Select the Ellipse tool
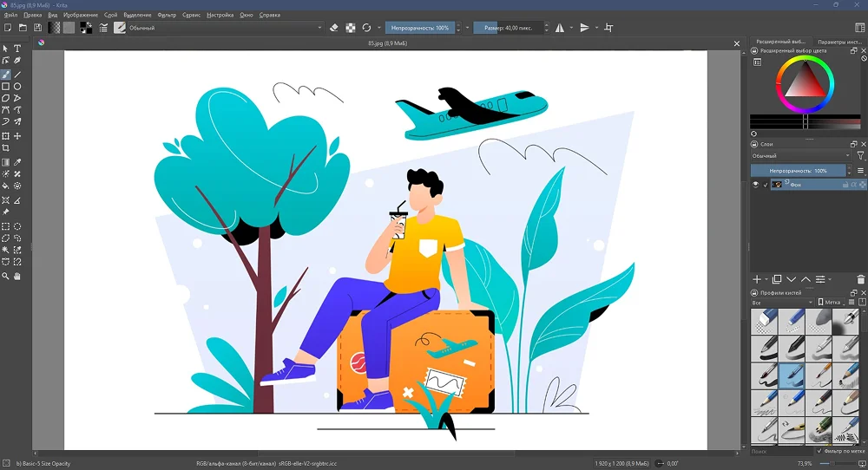The height and width of the screenshot is (470, 868). (x=17, y=87)
